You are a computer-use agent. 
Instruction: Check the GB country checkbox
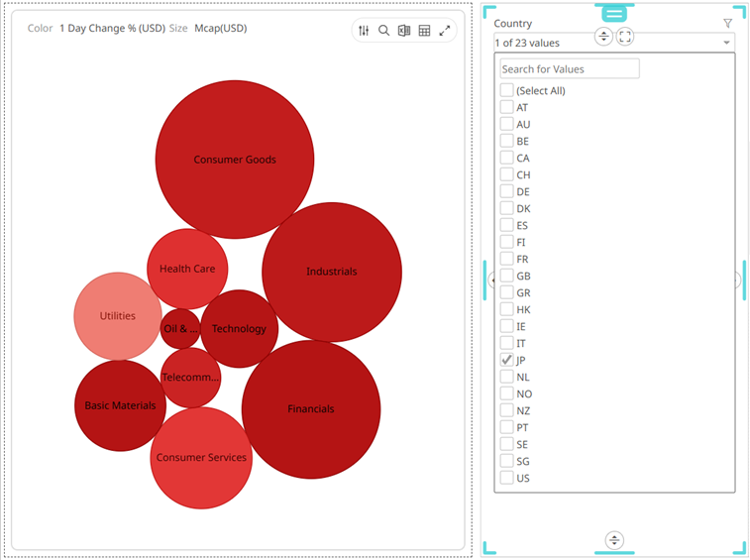(506, 276)
